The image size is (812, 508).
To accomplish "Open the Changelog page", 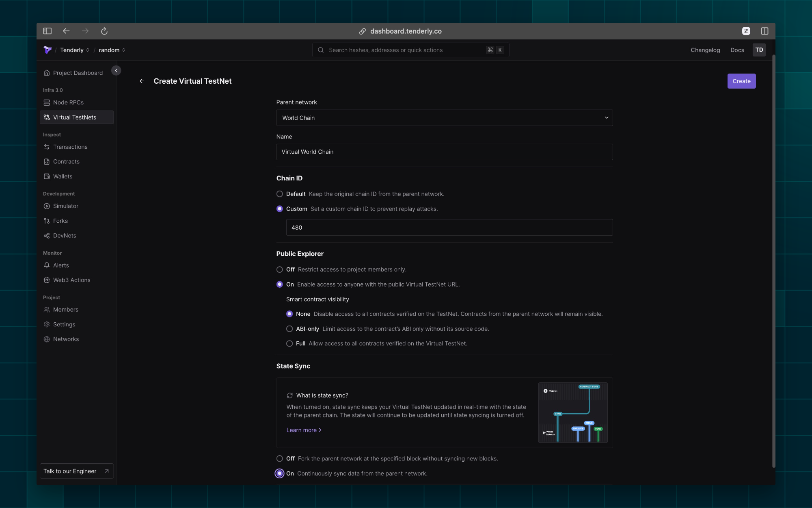I will coord(705,50).
